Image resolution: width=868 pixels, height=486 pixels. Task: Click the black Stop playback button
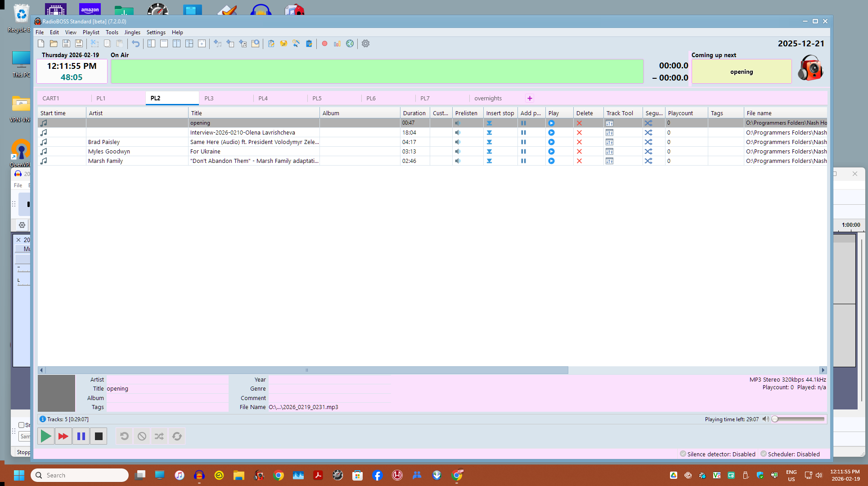click(x=99, y=436)
